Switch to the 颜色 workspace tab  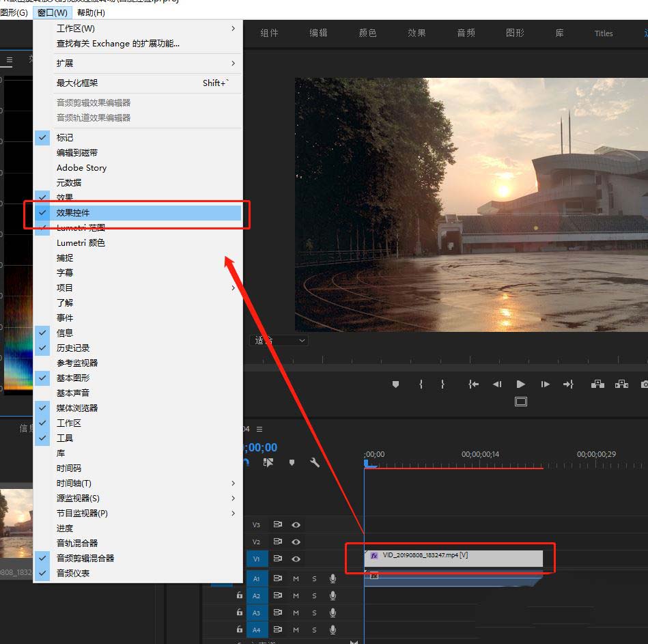(x=367, y=33)
